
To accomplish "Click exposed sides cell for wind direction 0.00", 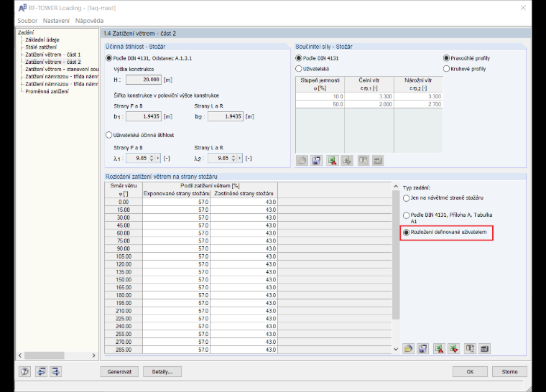I will point(176,202).
